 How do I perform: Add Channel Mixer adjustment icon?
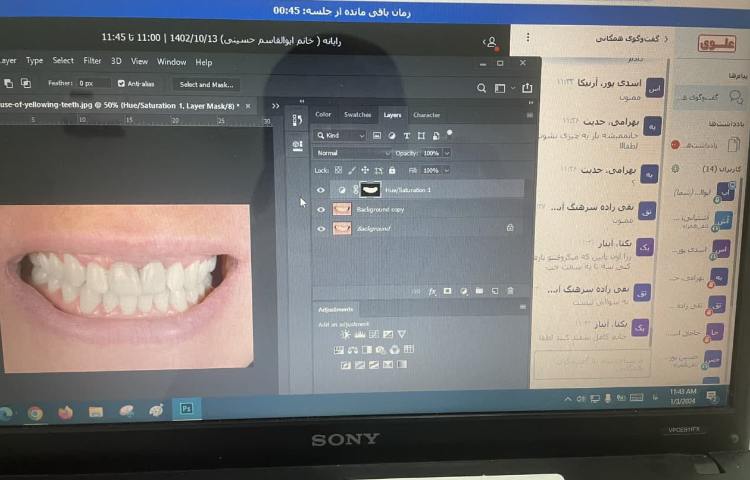tap(395, 350)
